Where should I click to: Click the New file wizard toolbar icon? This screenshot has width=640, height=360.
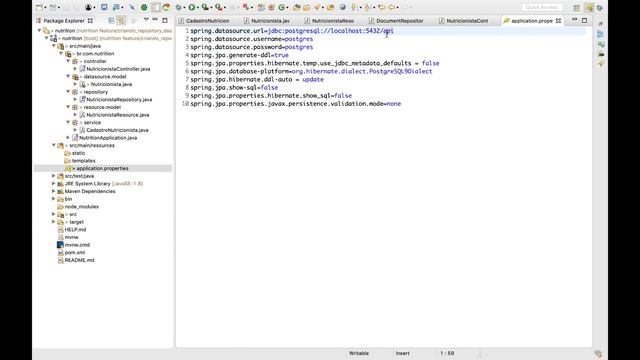pyautogui.click(x=40, y=7)
